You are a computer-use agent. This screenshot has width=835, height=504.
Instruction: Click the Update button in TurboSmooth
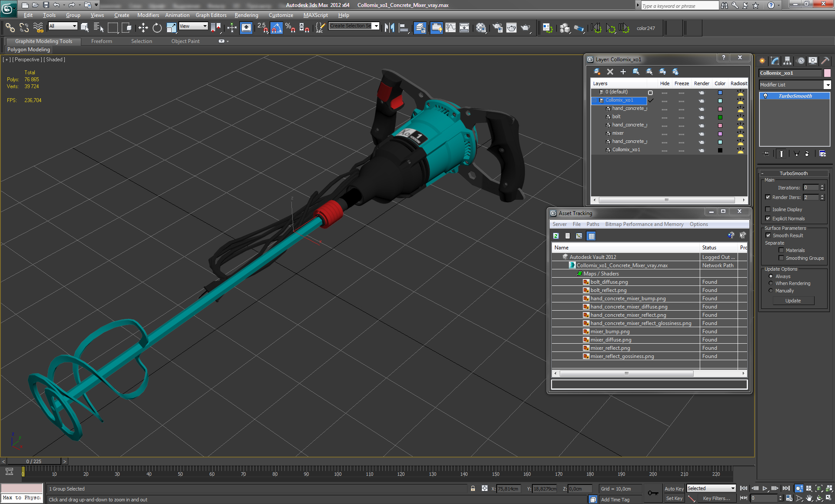coord(793,300)
